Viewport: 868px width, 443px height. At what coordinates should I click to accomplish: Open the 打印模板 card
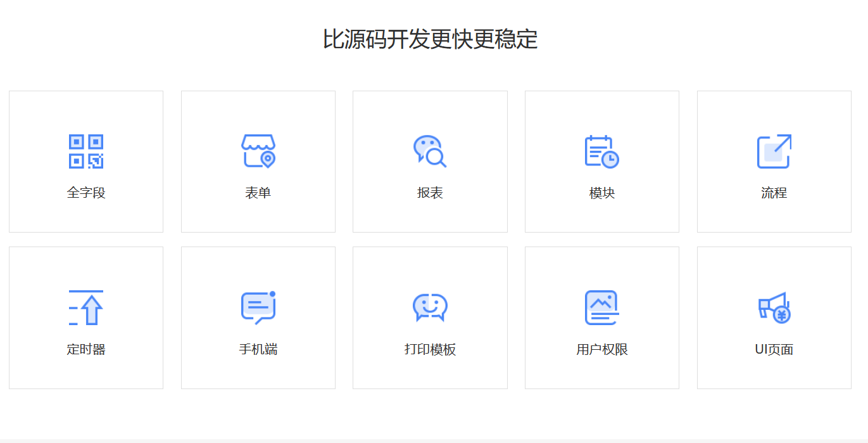(430, 317)
